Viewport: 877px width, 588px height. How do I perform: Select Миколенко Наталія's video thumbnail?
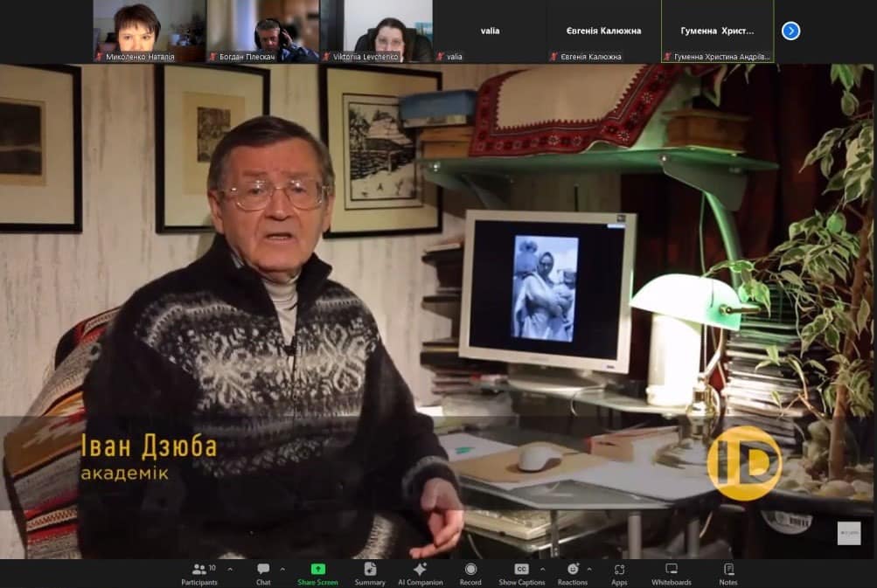(x=150, y=31)
